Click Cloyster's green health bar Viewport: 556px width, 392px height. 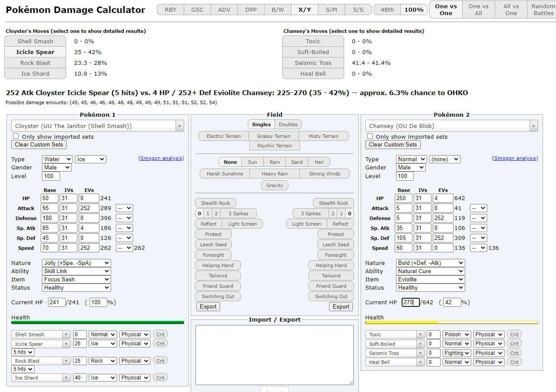[x=98, y=322]
